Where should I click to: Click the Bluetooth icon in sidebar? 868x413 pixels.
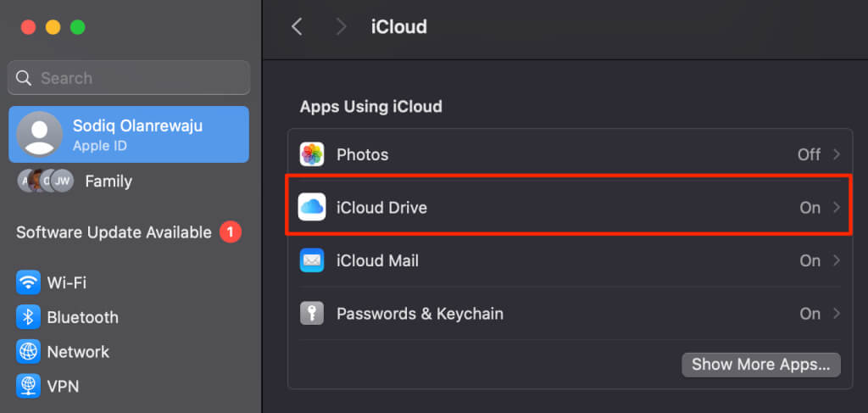(x=28, y=317)
